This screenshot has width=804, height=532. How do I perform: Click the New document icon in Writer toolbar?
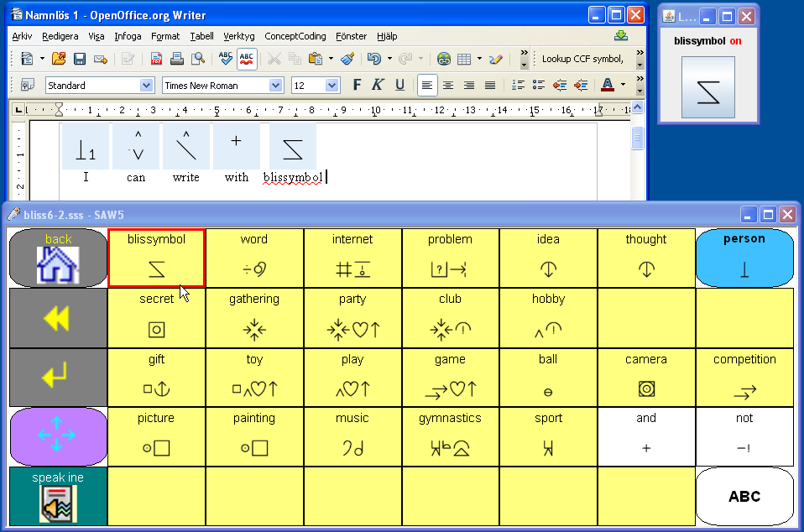(x=27, y=59)
